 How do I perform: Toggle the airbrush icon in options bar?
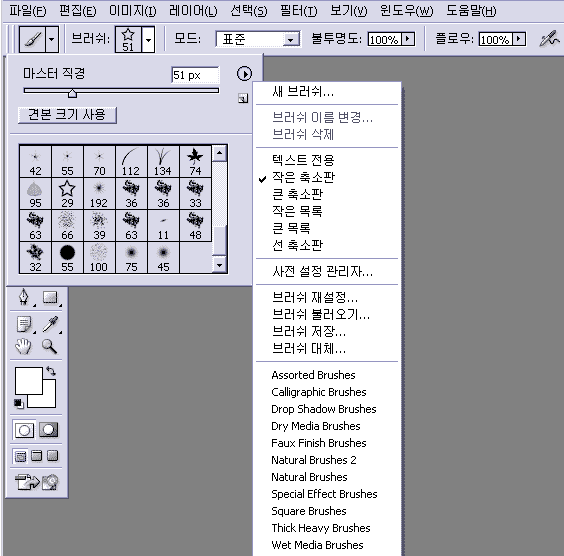click(x=549, y=38)
